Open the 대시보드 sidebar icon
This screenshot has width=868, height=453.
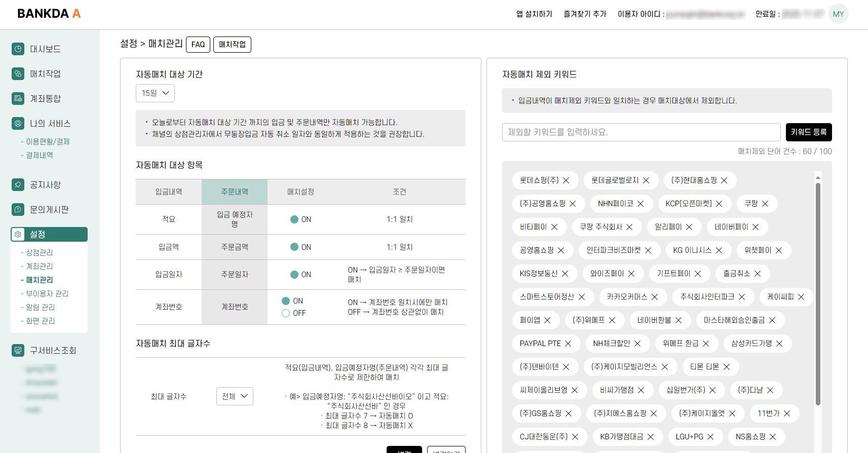18,49
